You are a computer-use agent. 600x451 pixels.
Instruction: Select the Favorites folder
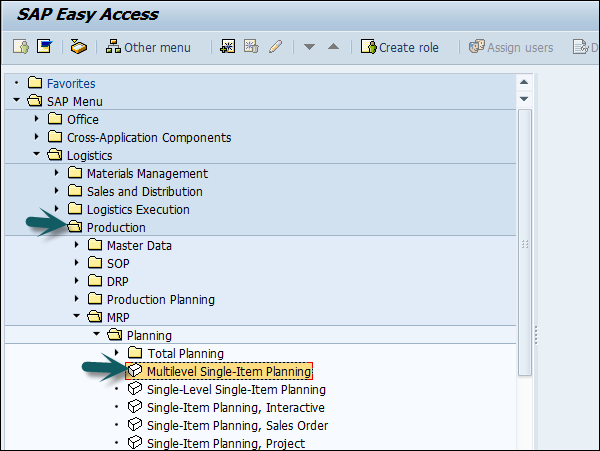pyautogui.click(x=70, y=83)
